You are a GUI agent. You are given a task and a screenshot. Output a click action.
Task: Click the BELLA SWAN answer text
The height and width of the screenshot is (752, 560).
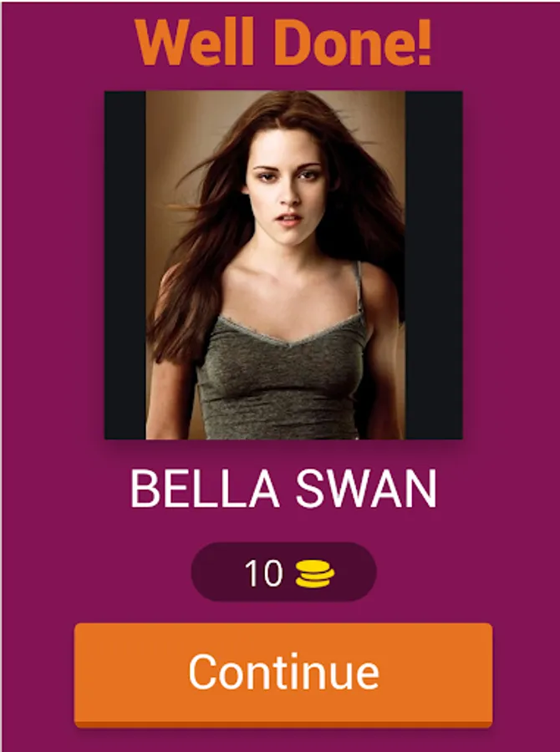click(283, 489)
